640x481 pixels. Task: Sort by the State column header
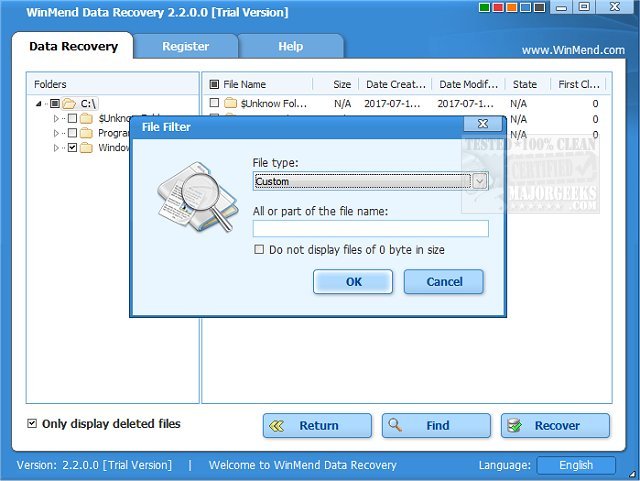524,84
